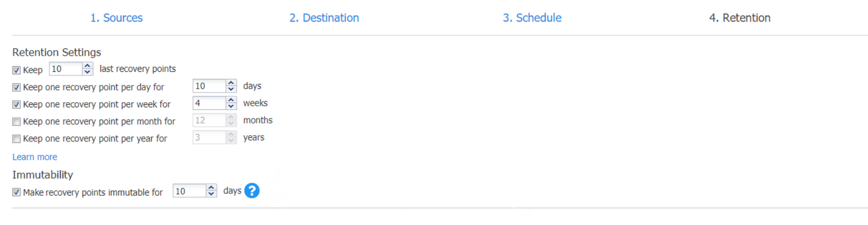The height and width of the screenshot is (225, 868).
Task: Decrease weekly retention weeks with down arrow
Action: [231, 106]
